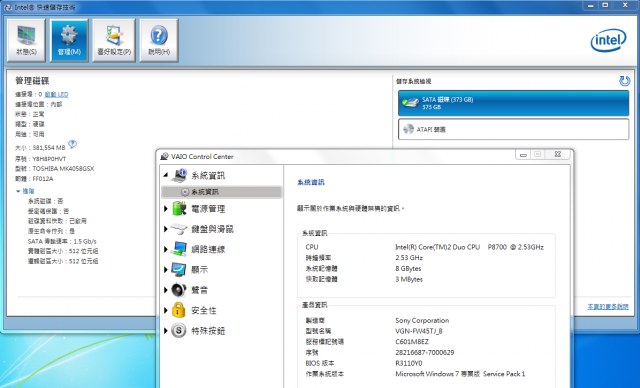Expand the 鍵盤與滑鼠 tree node
Viewport: 640px width, 388px height.
166,229
